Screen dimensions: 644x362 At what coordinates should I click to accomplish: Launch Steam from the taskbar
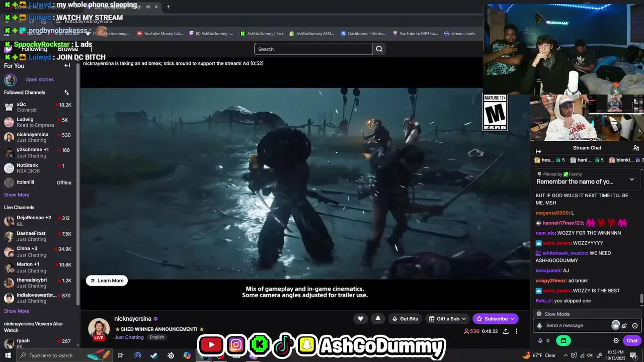click(154, 355)
